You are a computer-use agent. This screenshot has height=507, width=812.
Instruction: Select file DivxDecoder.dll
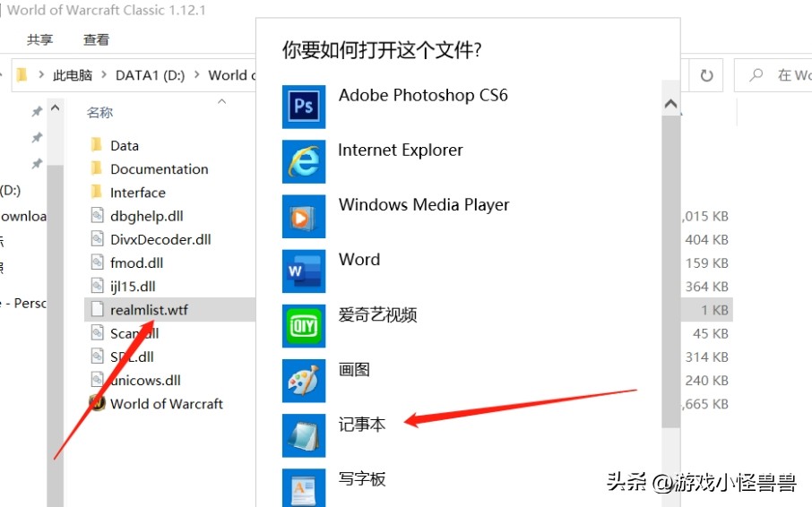click(x=160, y=239)
